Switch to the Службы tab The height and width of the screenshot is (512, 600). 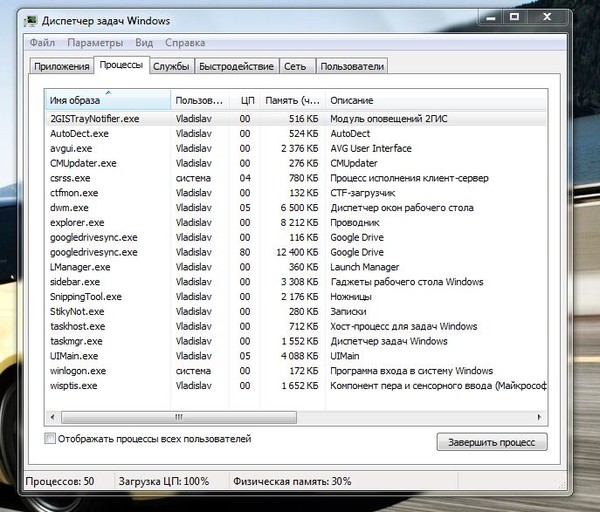point(171,66)
